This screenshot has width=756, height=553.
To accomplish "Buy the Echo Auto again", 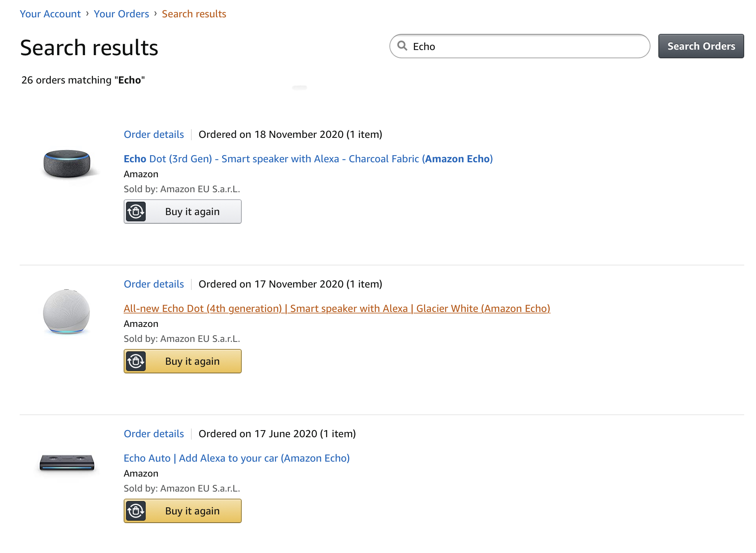I will tap(192, 511).
